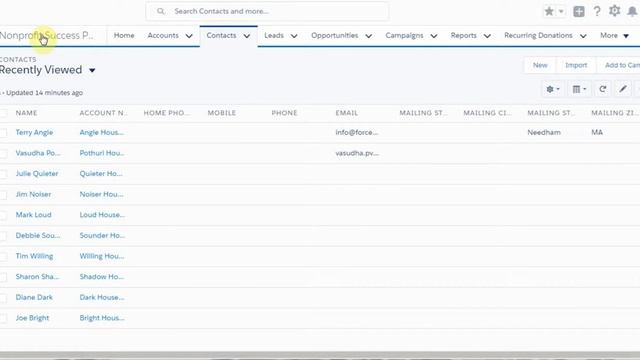
Task: Open the Pothuri Hou... account link
Action: [x=102, y=153]
